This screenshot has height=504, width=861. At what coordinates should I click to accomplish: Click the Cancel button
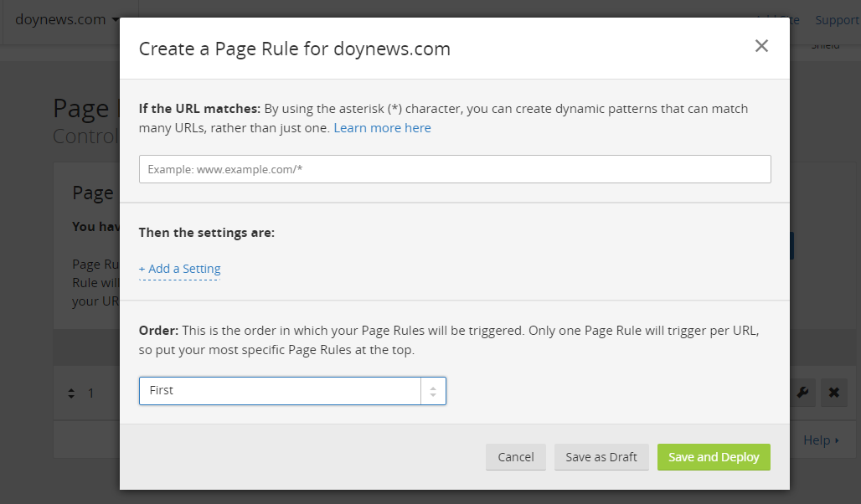click(x=516, y=457)
